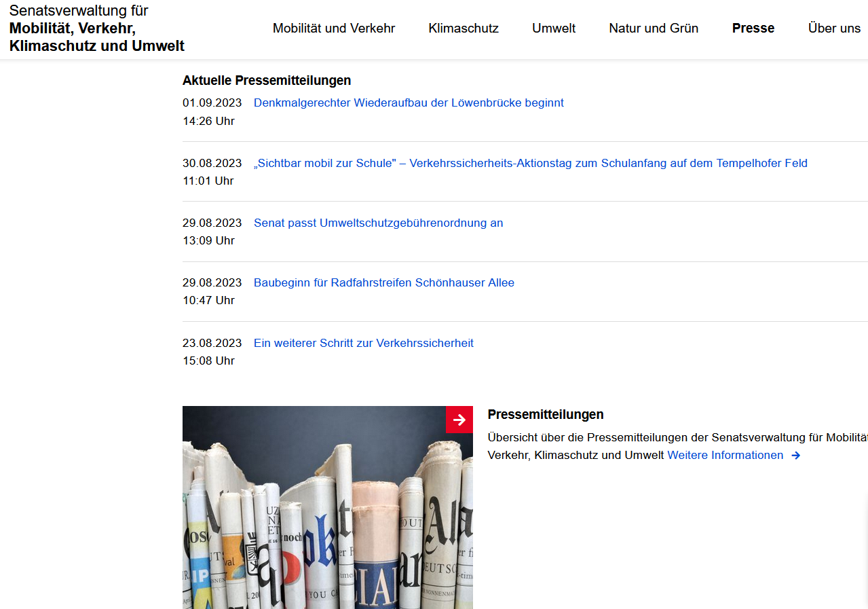Open the Klimaschutz menu

(x=463, y=29)
